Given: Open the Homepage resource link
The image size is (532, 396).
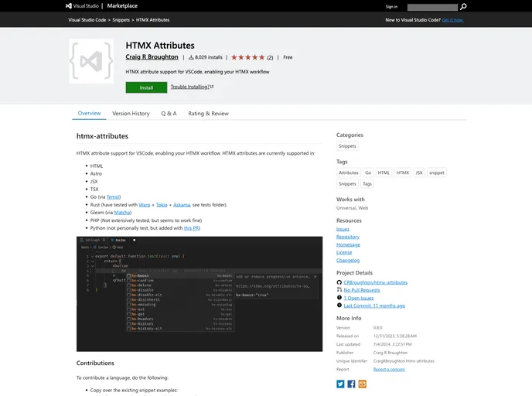Looking at the screenshot, I should pos(348,244).
